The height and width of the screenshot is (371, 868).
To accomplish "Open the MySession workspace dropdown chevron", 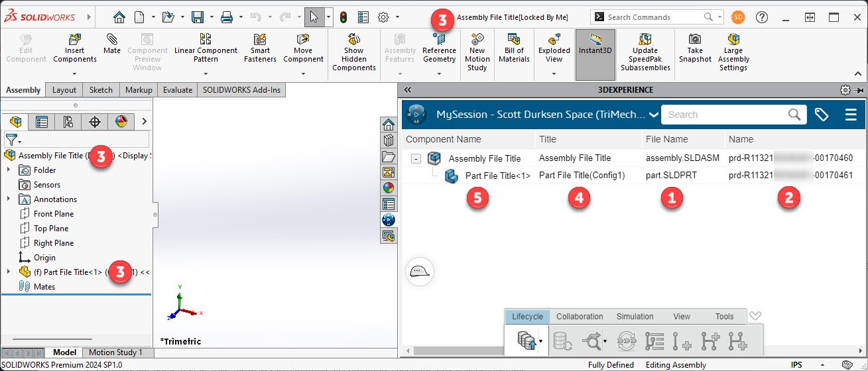I will click(x=654, y=115).
